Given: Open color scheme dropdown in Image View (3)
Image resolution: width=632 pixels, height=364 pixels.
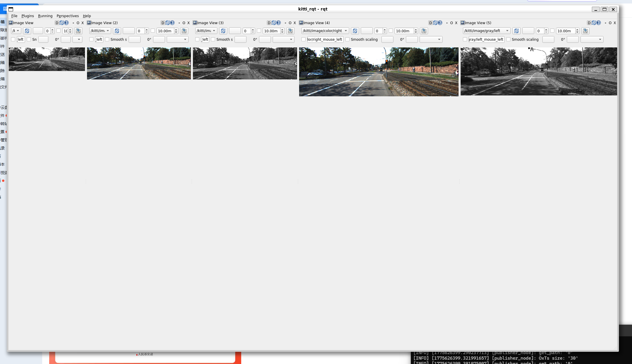Looking at the screenshot, I should click(283, 39).
